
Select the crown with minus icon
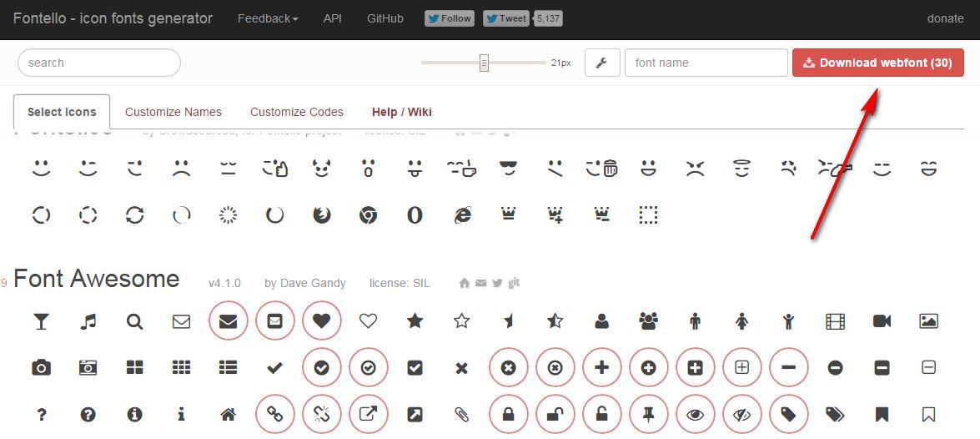coord(602,215)
